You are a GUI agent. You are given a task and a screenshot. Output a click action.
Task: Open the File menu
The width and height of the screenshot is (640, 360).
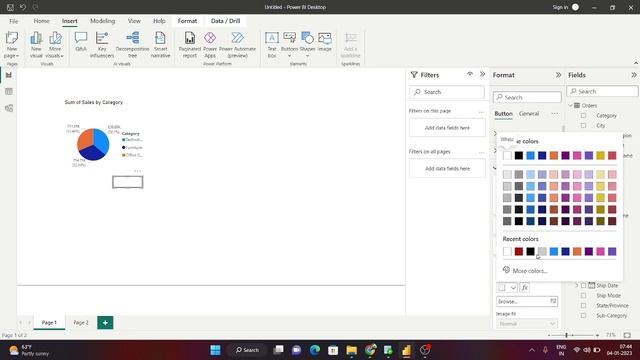coord(13,21)
